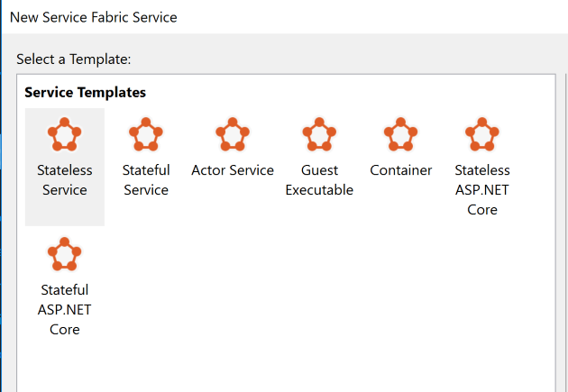The width and height of the screenshot is (568, 392).
Task: Click the New Service Fabric Service title bar
Action: (284, 17)
